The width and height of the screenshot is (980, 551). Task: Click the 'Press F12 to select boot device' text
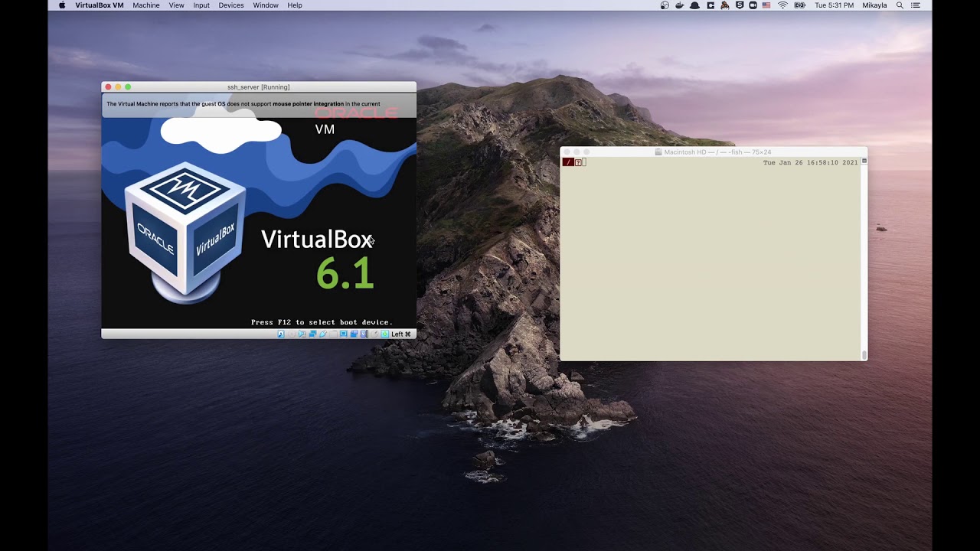click(x=322, y=322)
